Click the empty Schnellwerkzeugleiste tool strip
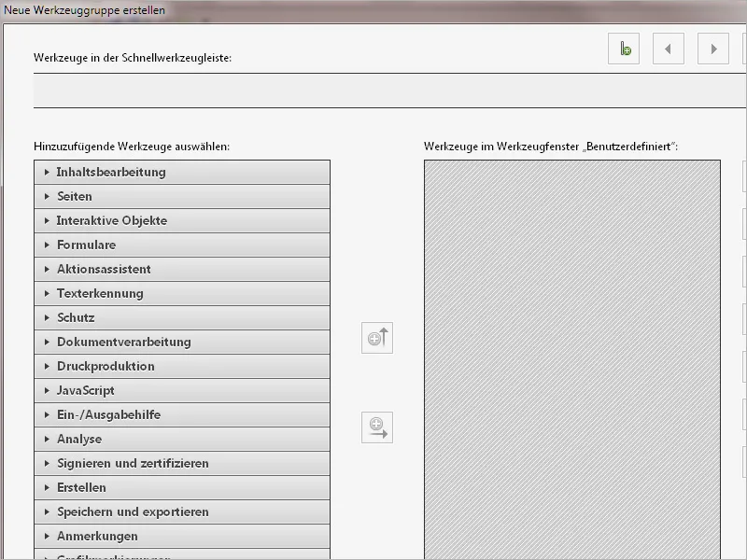The image size is (747, 560). click(x=389, y=91)
